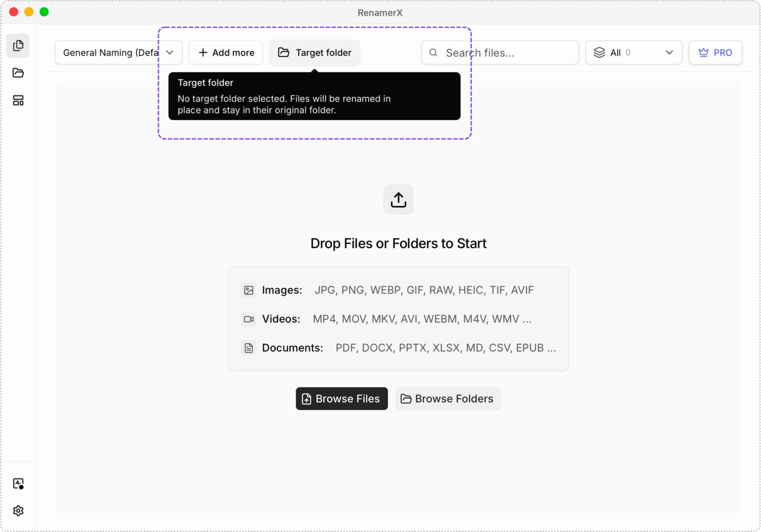Screen dimensions: 761x532
Task: Click the Documents: label
Action: [293, 348]
